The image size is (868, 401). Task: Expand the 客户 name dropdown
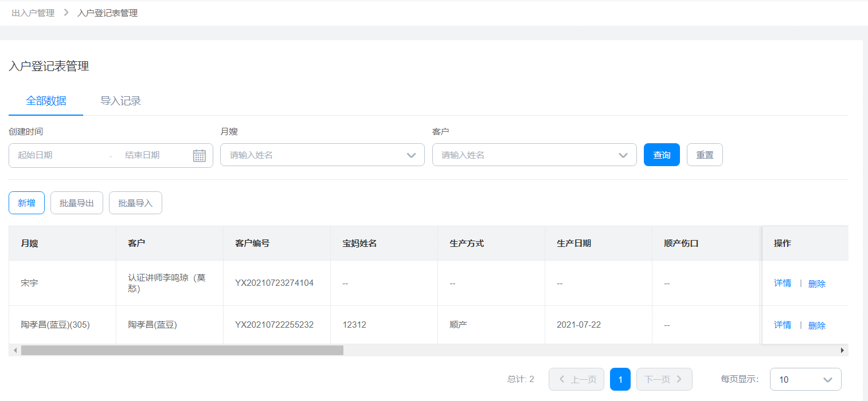[623, 155]
